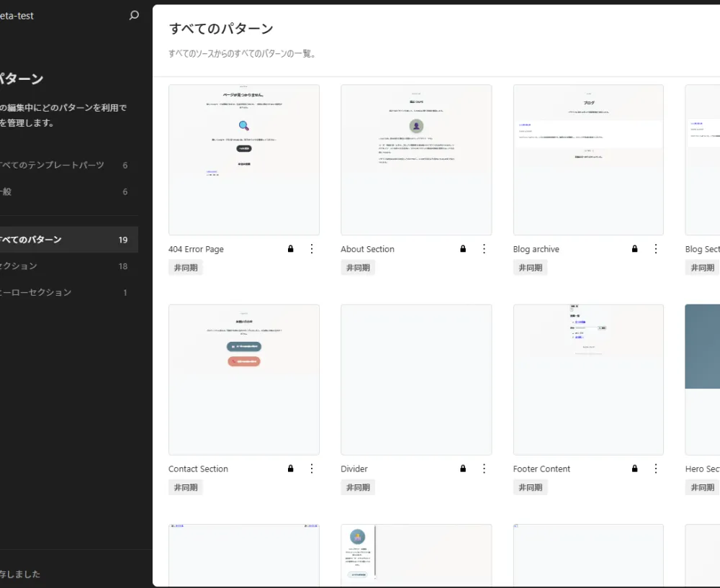This screenshot has height=588, width=720.
Task: Open the 404 Error Page pattern thumbnail
Action: pos(244,160)
